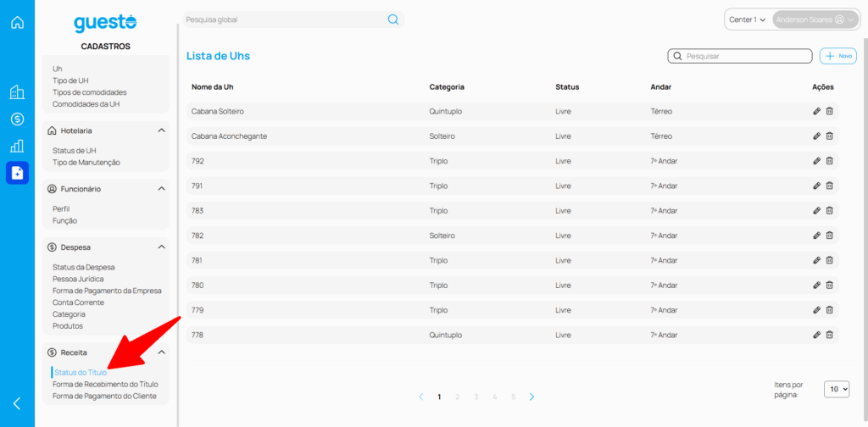Delete the Cabana Aconchegante row
This screenshot has height=427, width=868.
coord(830,136)
